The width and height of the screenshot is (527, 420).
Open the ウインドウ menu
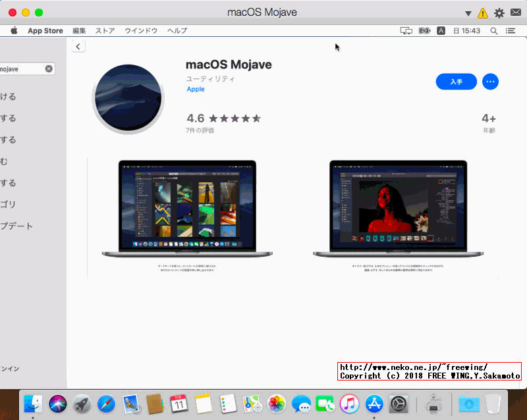click(142, 30)
